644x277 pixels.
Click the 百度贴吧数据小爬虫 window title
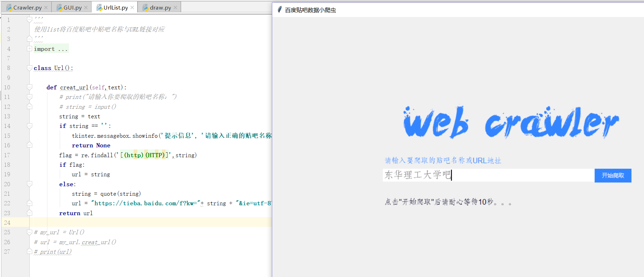click(311, 10)
